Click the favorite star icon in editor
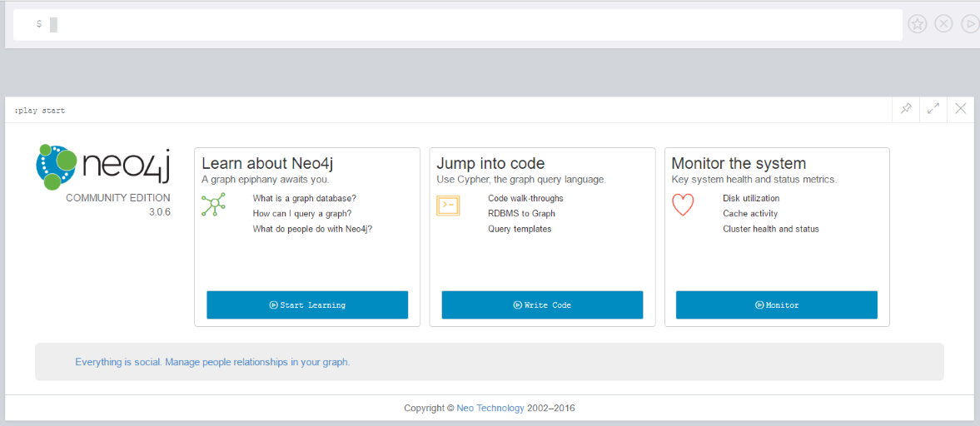Image resolution: width=980 pixels, height=426 pixels. click(917, 24)
